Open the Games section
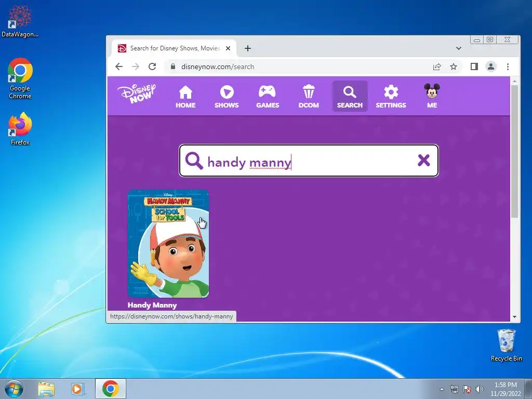 (x=268, y=96)
